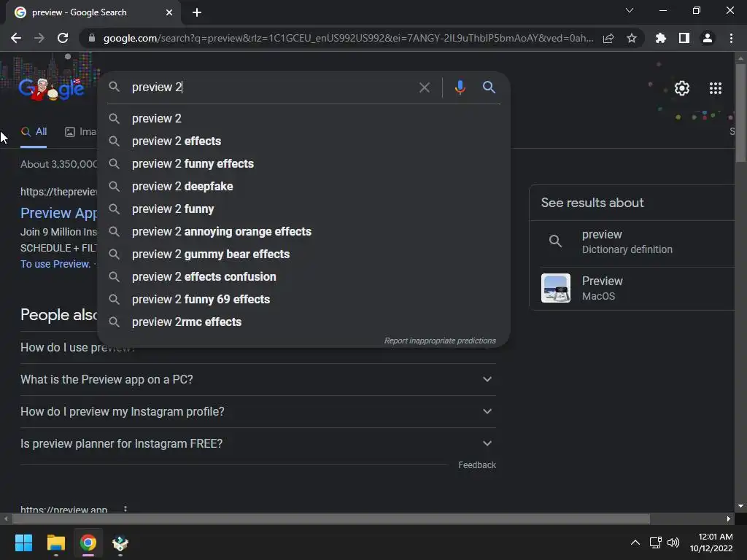Open a new tab with the plus icon
Screen dimensions: 747x560
pyautogui.click(x=197, y=12)
